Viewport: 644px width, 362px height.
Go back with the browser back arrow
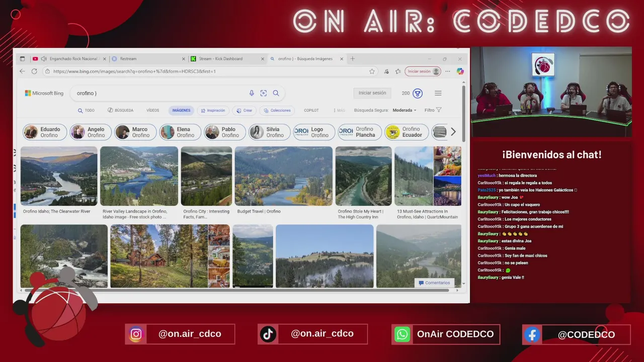click(x=22, y=71)
